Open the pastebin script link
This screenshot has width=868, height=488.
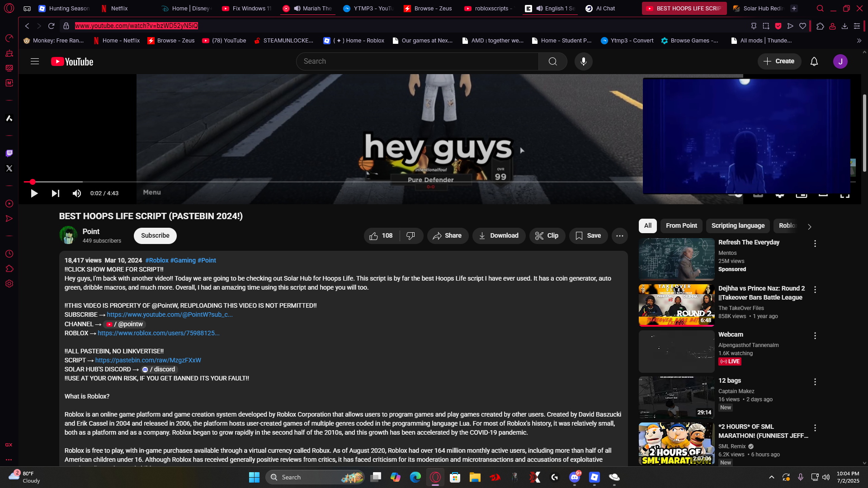[148, 360]
